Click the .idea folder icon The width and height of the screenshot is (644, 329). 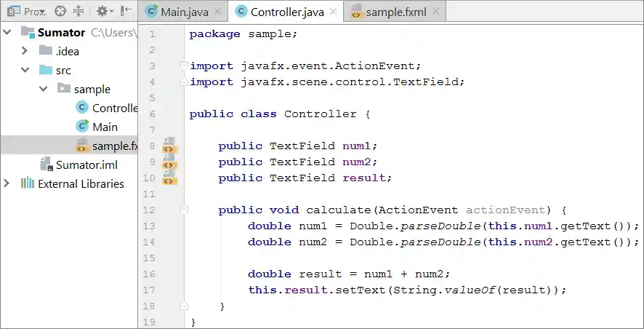(46, 50)
